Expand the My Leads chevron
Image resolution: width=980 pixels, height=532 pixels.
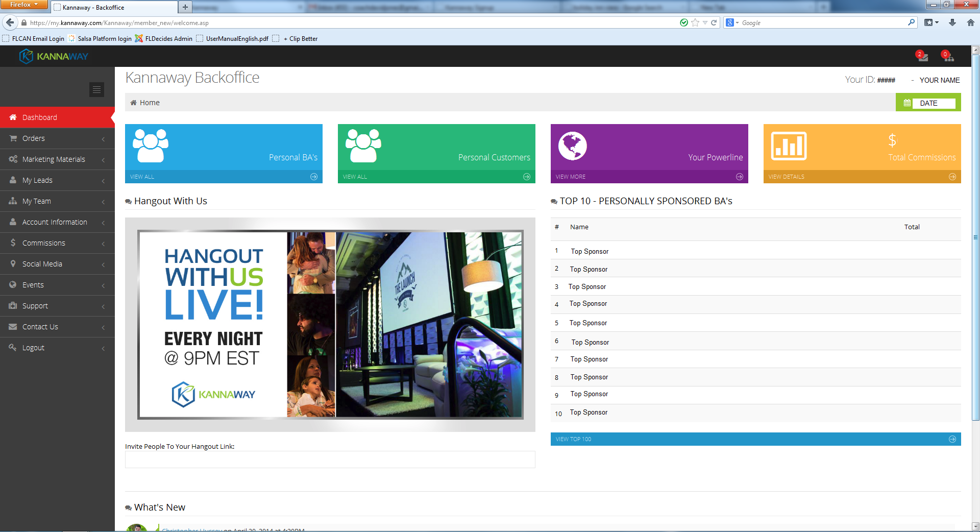103,181
